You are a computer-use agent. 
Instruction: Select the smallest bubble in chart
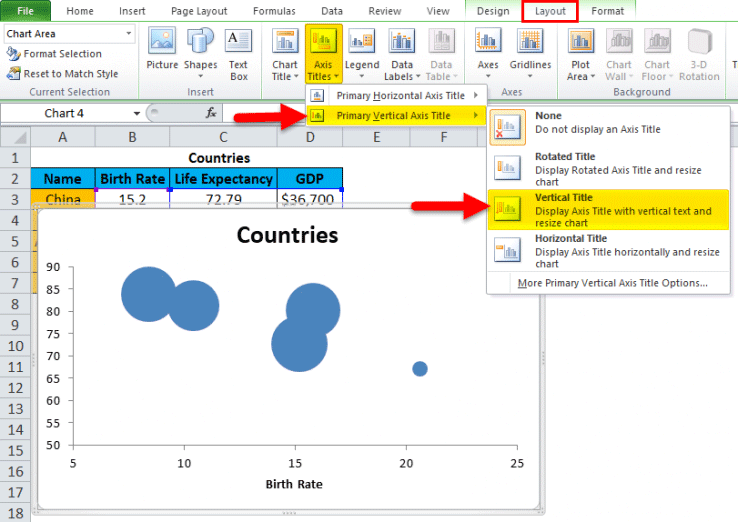pyautogui.click(x=419, y=369)
